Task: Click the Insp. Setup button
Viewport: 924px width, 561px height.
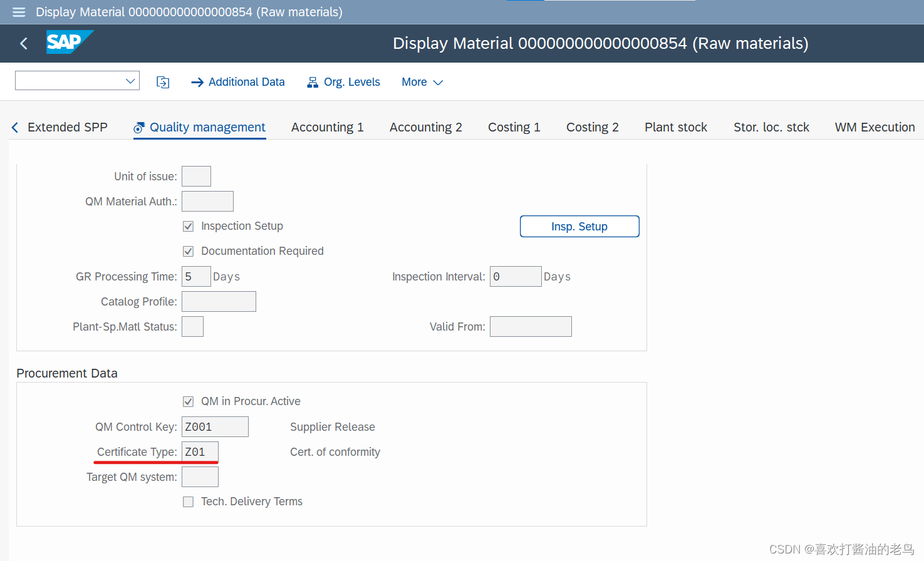Action: 579,226
